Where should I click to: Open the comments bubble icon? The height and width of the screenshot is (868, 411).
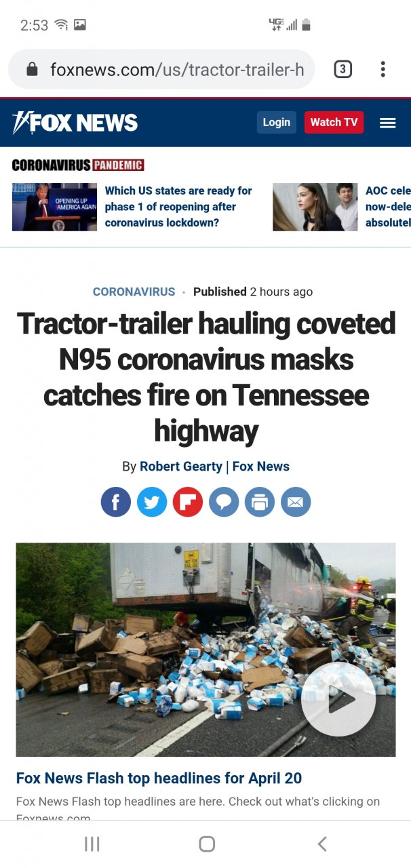[224, 502]
